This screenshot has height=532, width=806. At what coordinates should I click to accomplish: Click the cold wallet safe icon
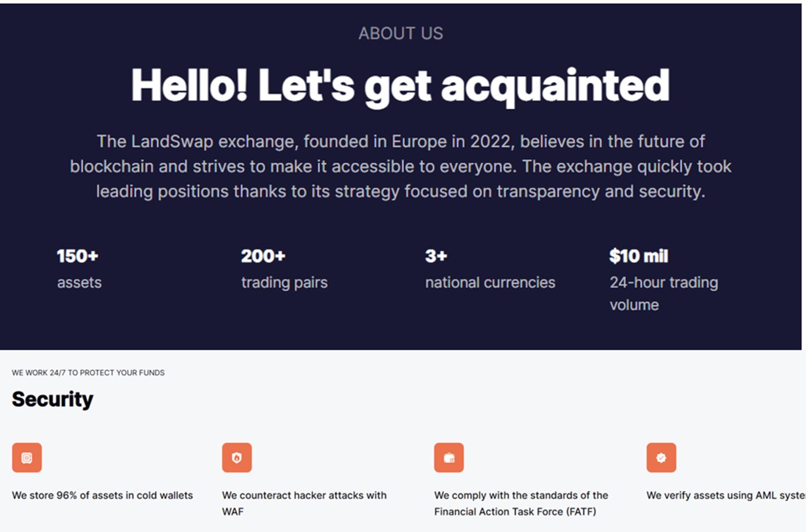point(27,458)
